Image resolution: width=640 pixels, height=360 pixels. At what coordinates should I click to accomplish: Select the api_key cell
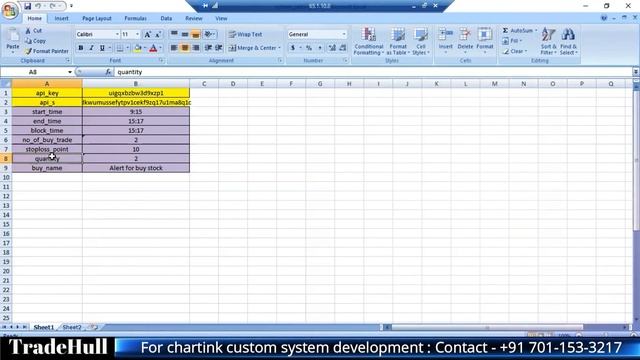click(47, 93)
